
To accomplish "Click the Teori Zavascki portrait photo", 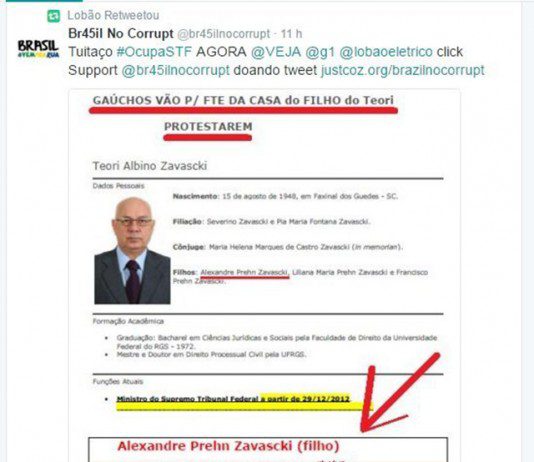I will (x=132, y=251).
